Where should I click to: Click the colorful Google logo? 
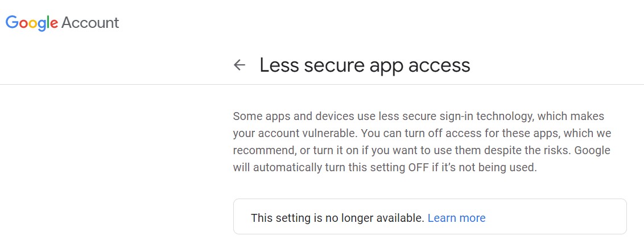tap(32, 23)
